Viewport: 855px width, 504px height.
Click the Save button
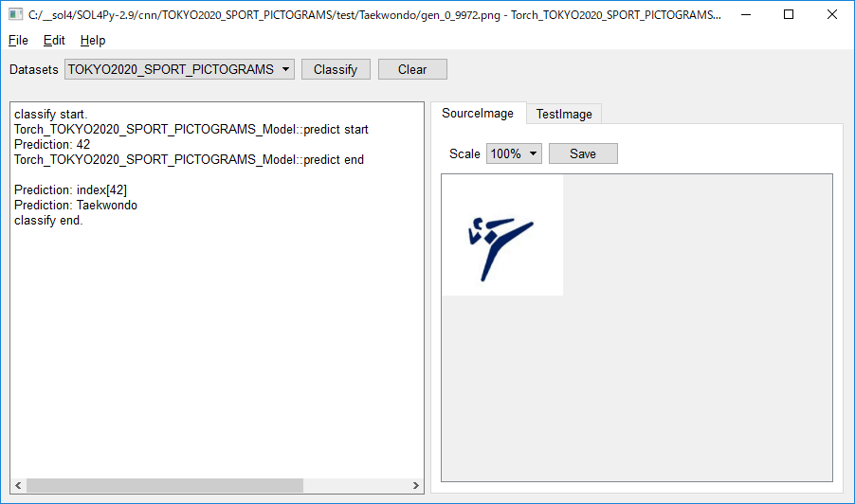click(x=583, y=153)
